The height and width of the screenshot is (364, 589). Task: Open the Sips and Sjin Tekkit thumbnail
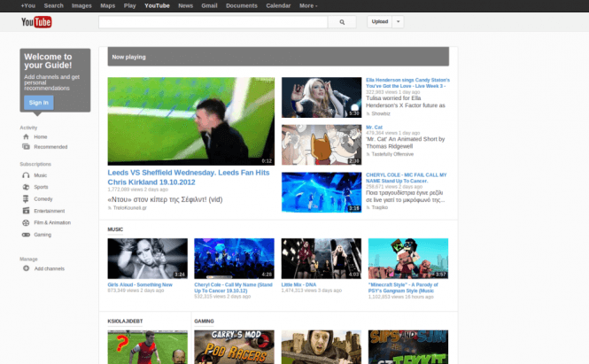click(408, 347)
